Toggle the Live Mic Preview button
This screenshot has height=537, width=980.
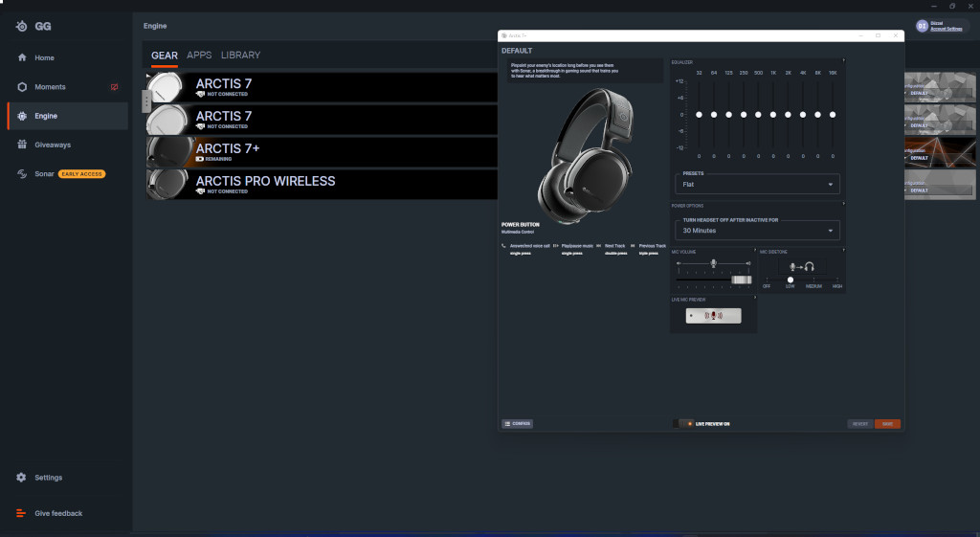[x=713, y=316]
